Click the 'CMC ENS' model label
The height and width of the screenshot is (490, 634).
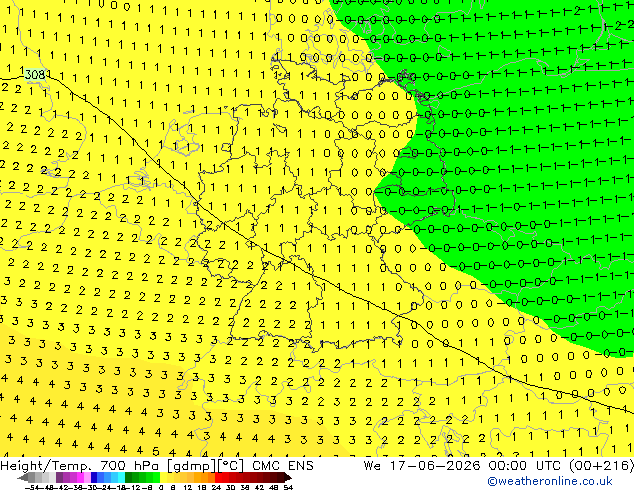[283, 466]
